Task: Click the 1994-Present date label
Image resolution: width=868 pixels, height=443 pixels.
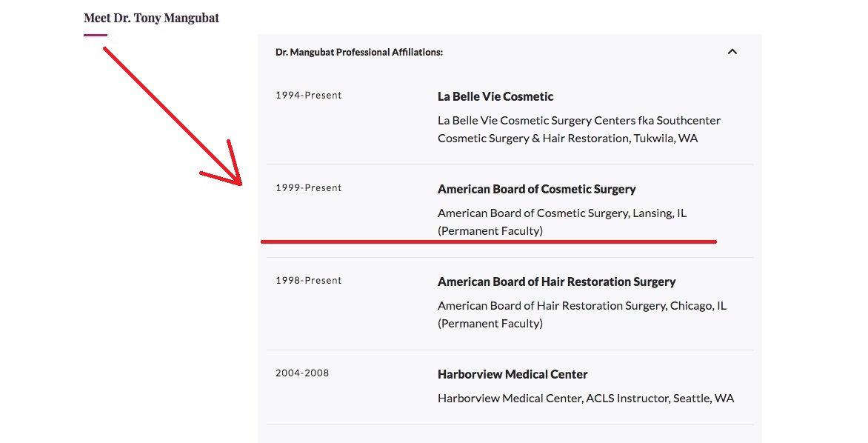Action: pyautogui.click(x=308, y=96)
